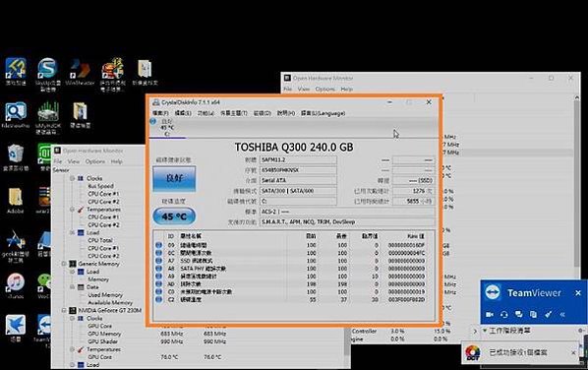Collapse the Temperatures node under CPU

(x=72, y=210)
